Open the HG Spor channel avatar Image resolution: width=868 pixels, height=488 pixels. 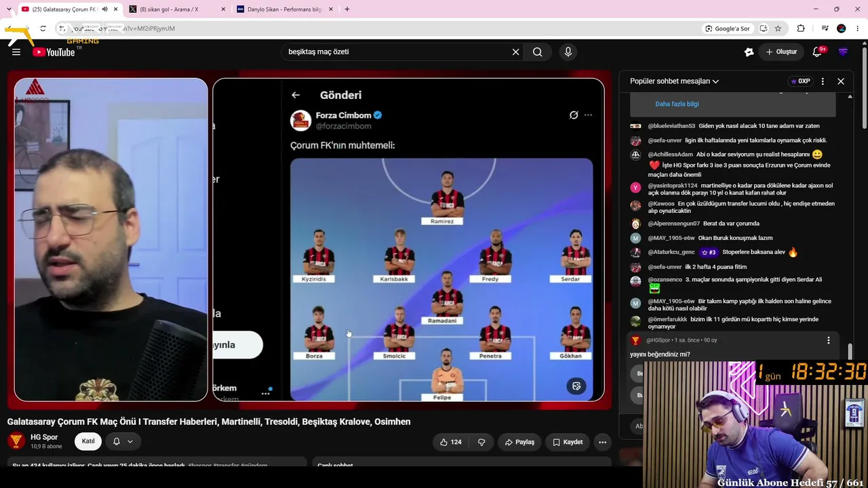tap(16, 441)
